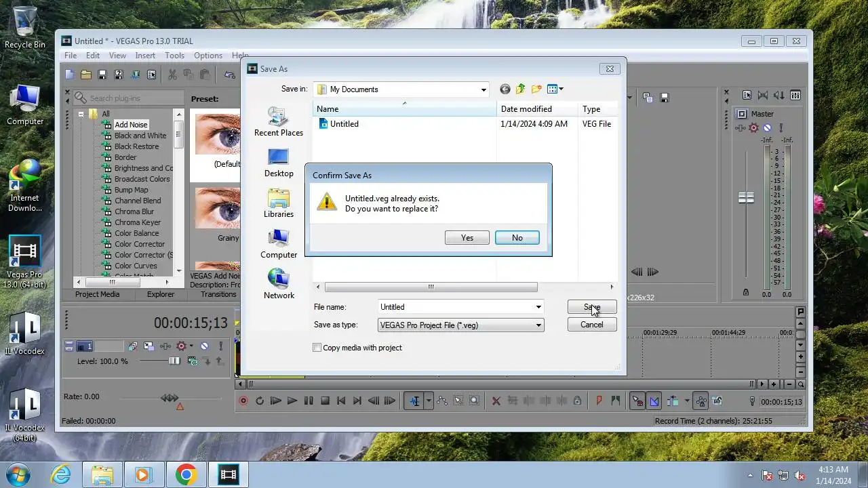The image size is (868, 488).
Task: Open the Save as type dropdown
Action: (460, 325)
